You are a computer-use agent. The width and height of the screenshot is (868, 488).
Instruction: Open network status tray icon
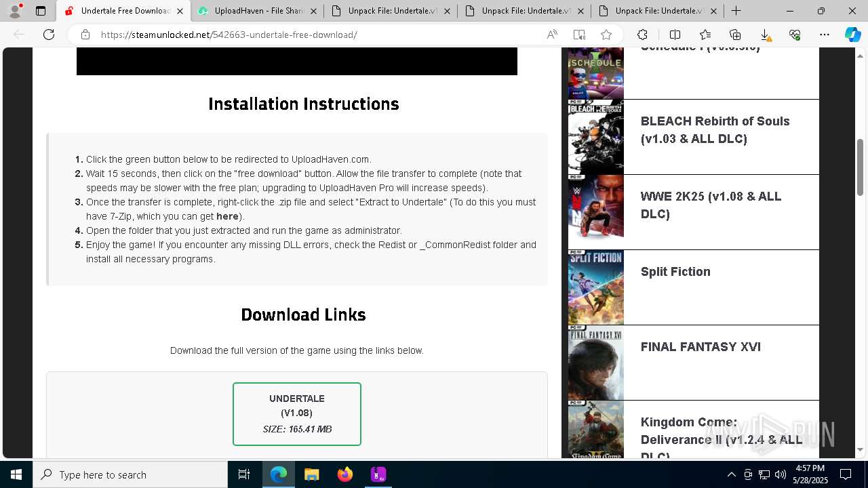(764, 474)
